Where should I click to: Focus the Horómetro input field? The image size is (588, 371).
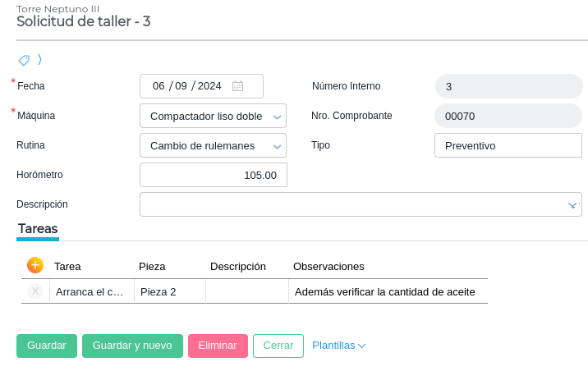213,175
